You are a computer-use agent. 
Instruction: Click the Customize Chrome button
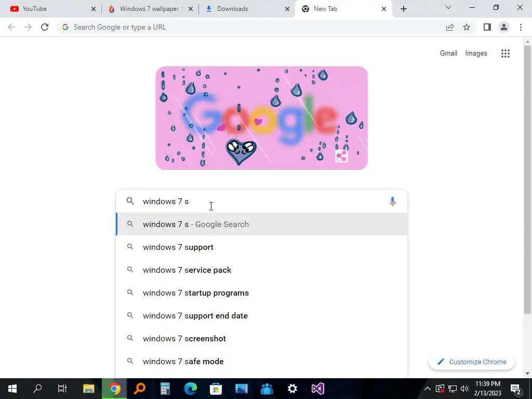coord(472,362)
